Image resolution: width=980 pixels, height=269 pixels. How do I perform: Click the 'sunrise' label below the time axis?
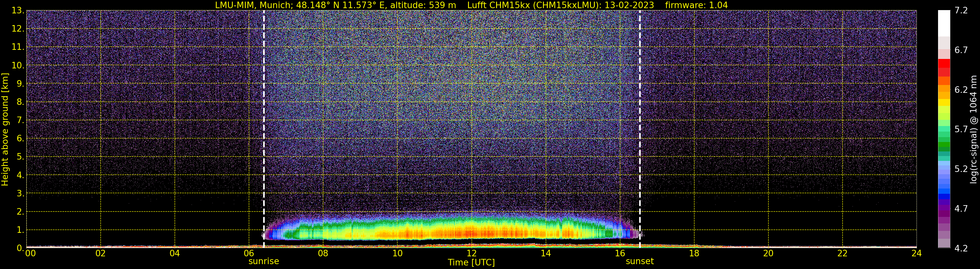coord(264,262)
